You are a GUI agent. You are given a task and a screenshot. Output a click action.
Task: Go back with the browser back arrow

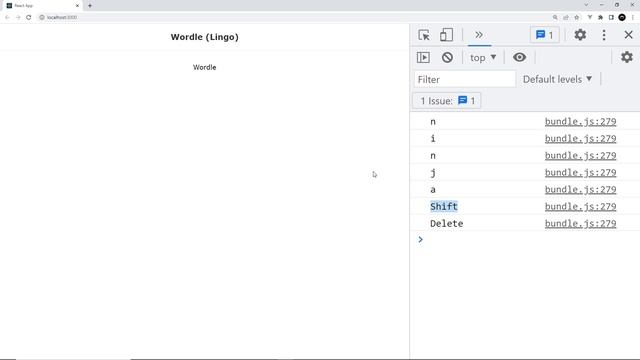pyautogui.click(x=7, y=17)
